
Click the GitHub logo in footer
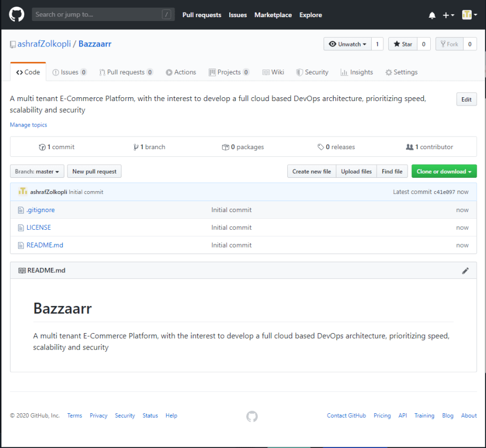click(x=252, y=417)
